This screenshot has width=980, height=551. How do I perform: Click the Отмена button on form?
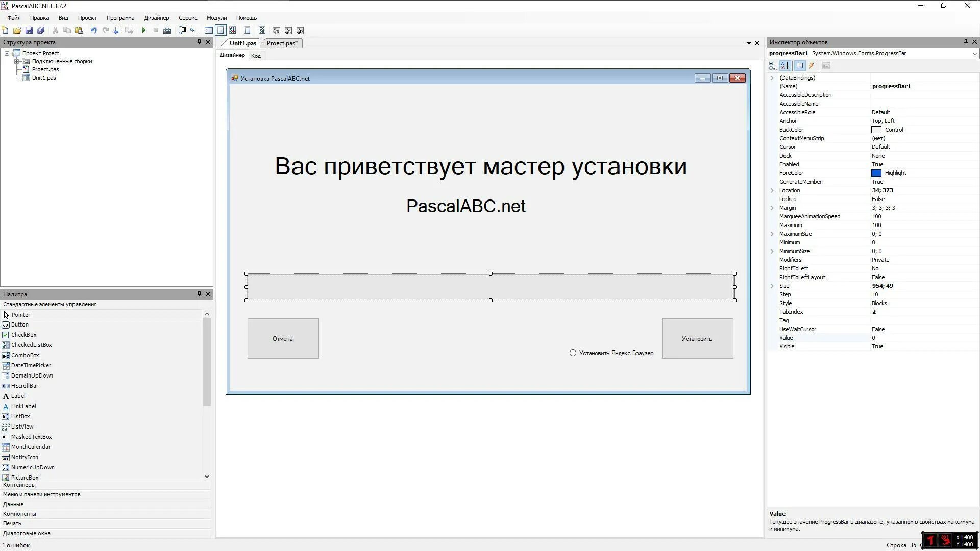[283, 339]
